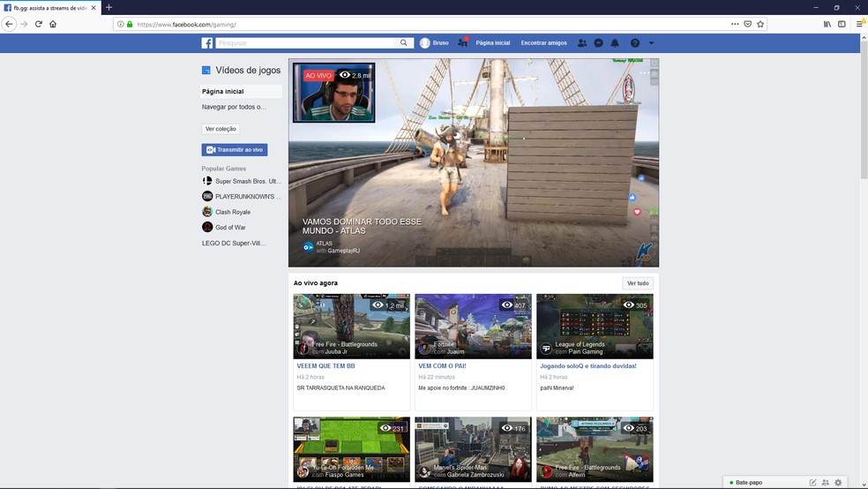Open notifications bell icon
868x489 pixels.
click(x=615, y=42)
